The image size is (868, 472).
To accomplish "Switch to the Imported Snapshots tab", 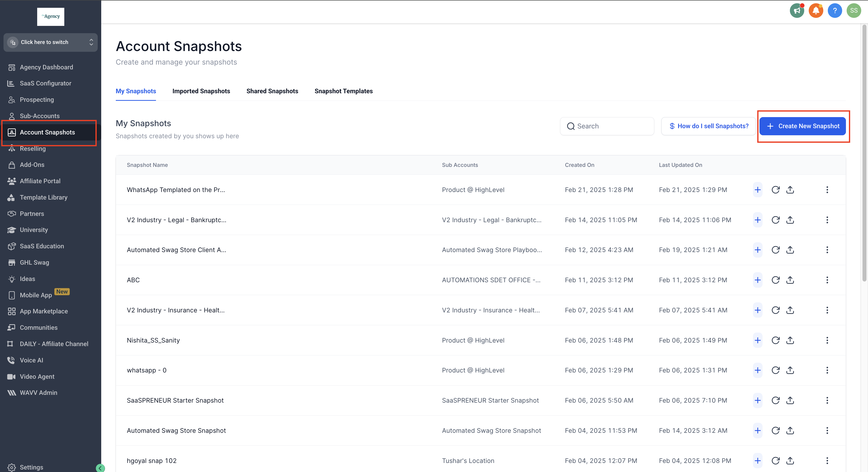I will click(x=201, y=91).
